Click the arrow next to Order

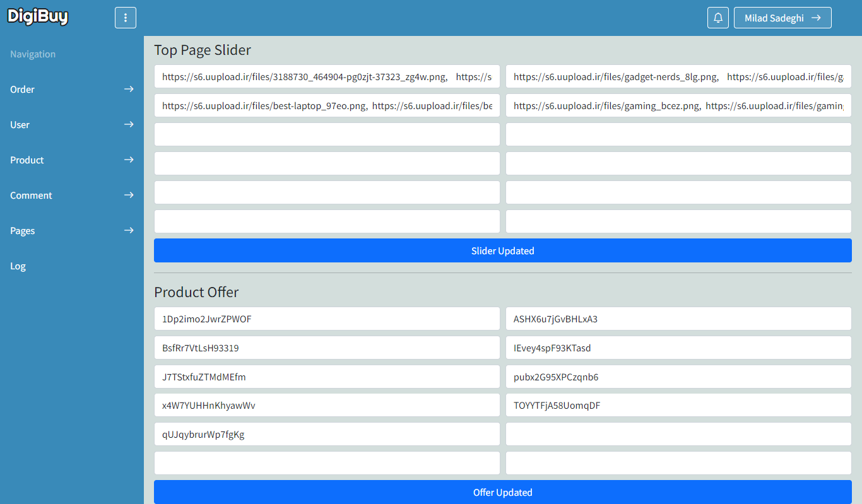[129, 90]
